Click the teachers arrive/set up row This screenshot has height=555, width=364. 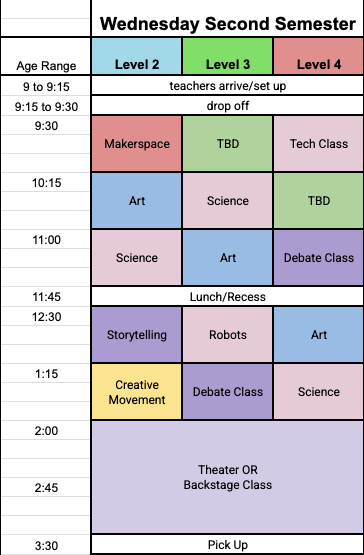coord(227,85)
